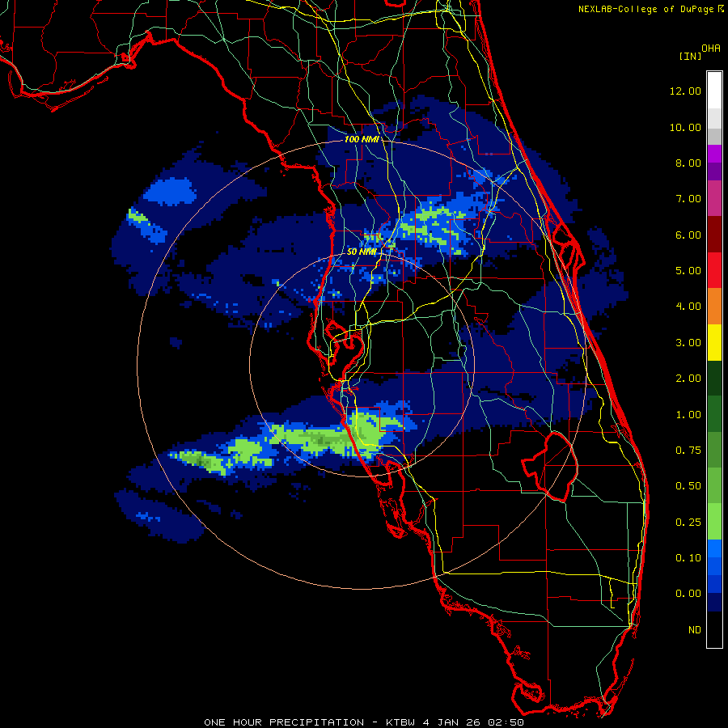Click the 4.00 legend value
This screenshot has width=728, height=728.
688,307
